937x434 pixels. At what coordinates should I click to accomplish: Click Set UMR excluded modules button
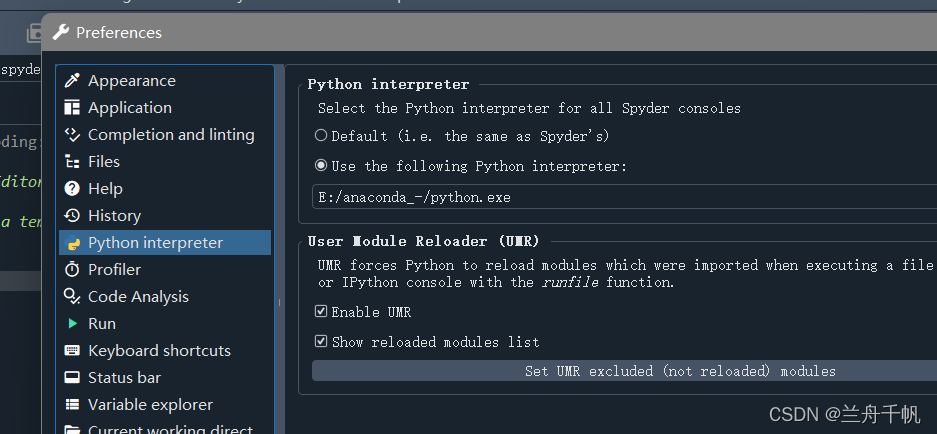624,371
